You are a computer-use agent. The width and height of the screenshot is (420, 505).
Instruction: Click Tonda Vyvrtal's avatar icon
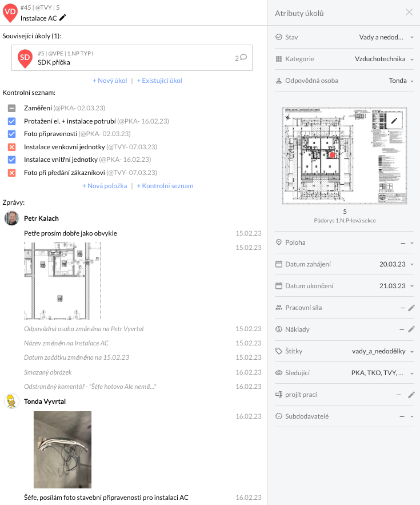pos(11,401)
